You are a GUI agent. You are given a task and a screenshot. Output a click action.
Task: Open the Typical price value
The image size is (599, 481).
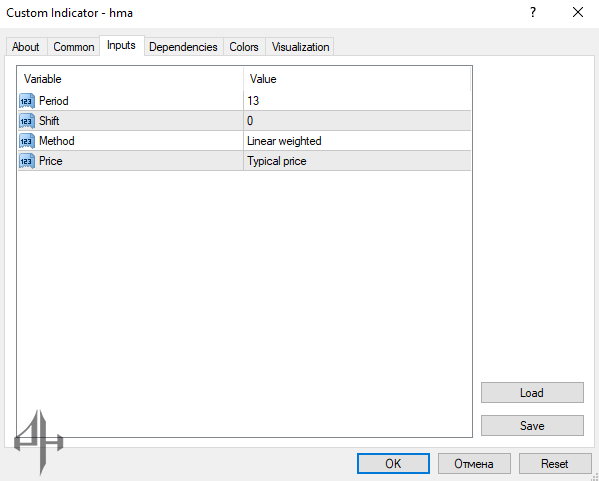357,161
